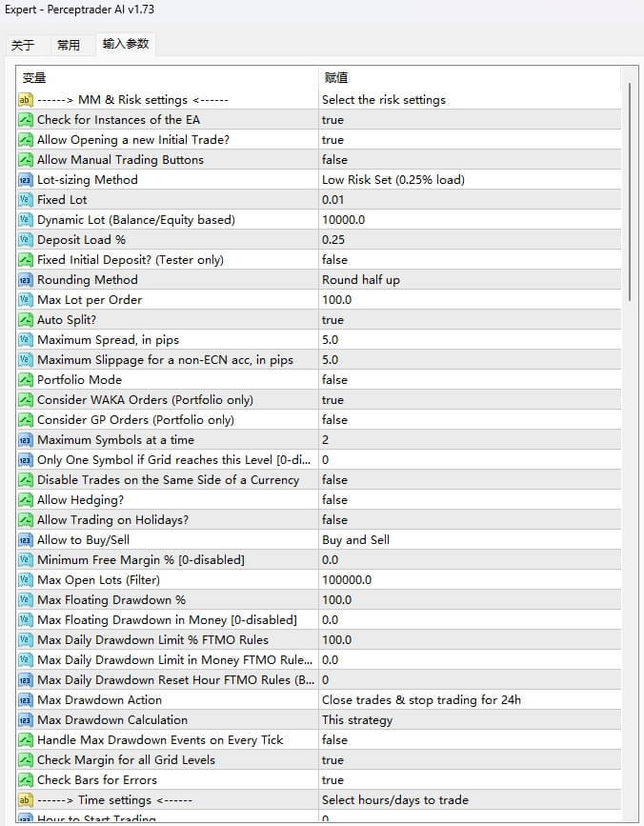
Task: Click the vertical scrollbar thumb
Action: [x=629, y=191]
